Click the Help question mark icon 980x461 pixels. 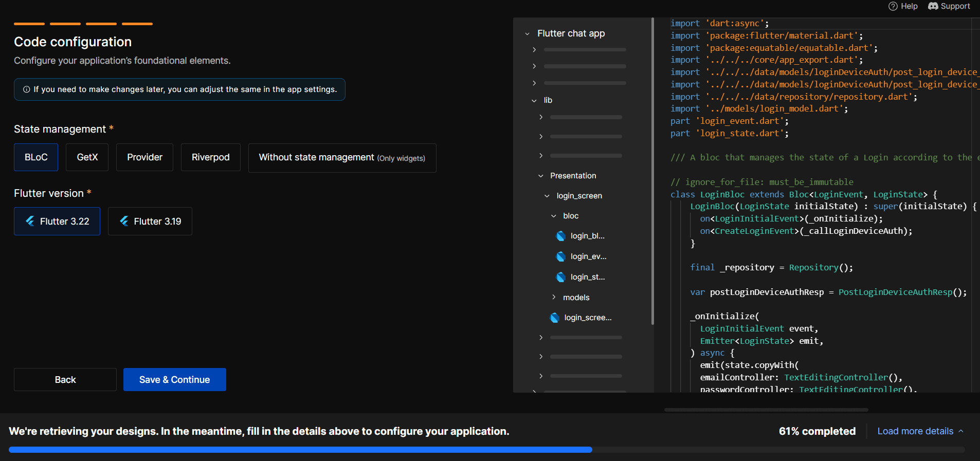point(893,6)
